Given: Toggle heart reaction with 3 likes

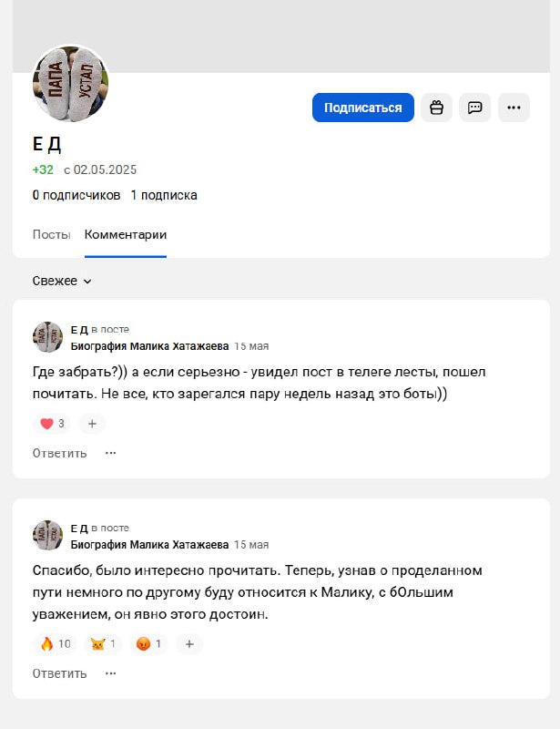Looking at the screenshot, I should point(52,424).
